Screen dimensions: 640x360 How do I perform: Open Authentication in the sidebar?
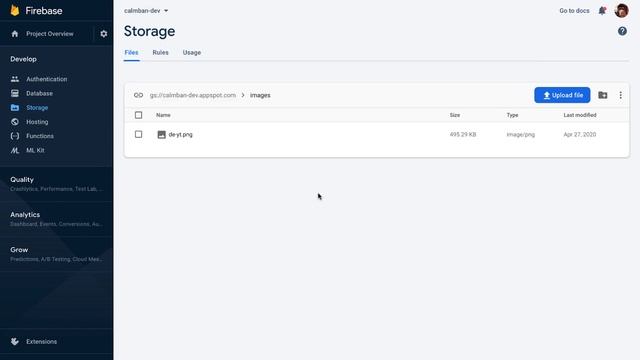[x=47, y=79]
